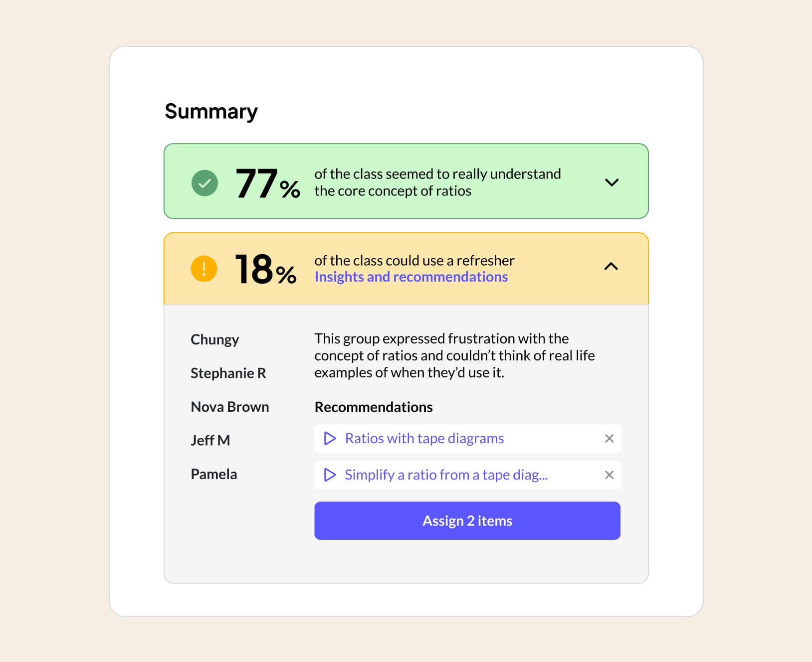The width and height of the screenshot is (812, 662).
Task: Click the 77% figure in green card
Action: click(x=268, y=183)
